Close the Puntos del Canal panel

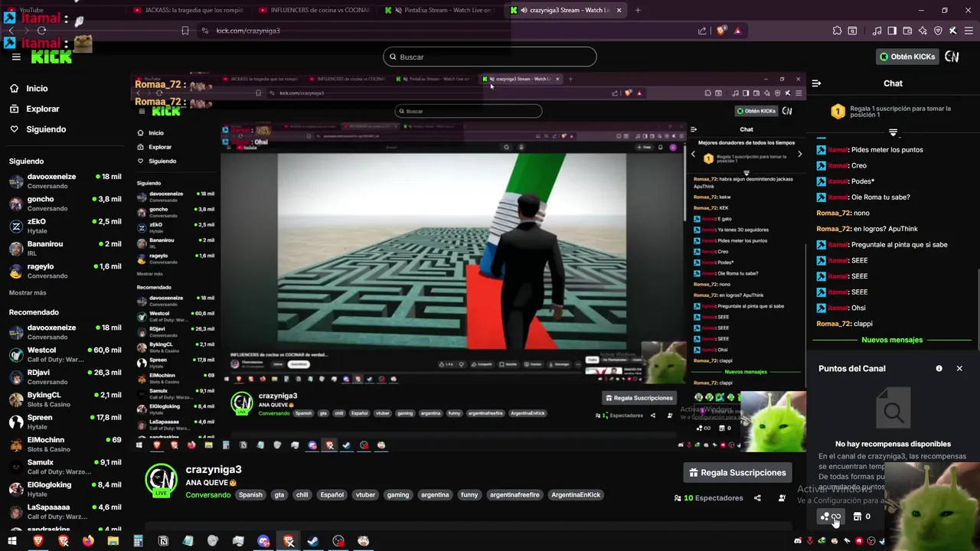point(959,368)
